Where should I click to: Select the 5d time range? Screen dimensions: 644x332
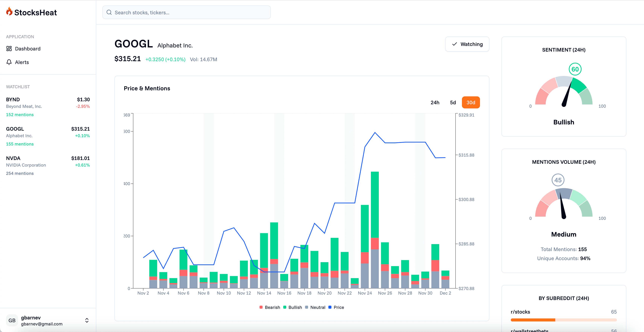[453, 102]
